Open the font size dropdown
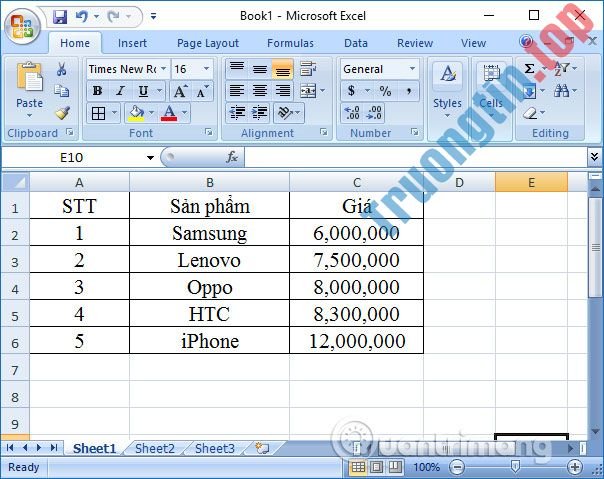This screenshot has width=604, height=479. (x=206, y=69)
